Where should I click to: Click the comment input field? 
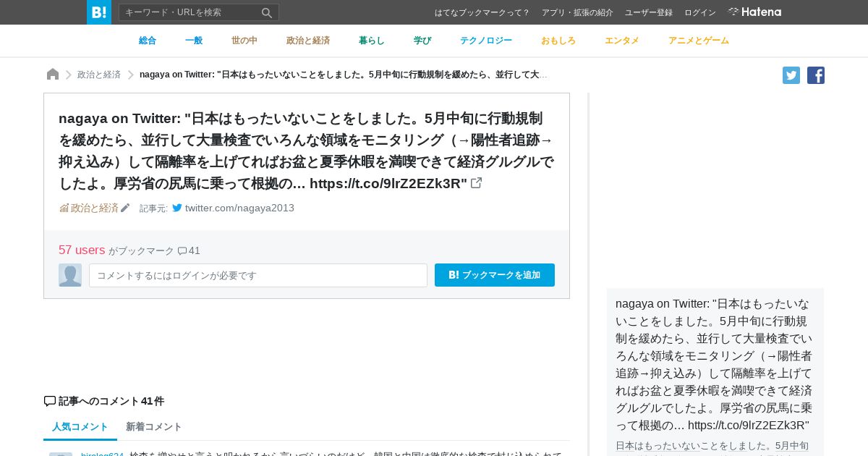[x=258, y=275]
